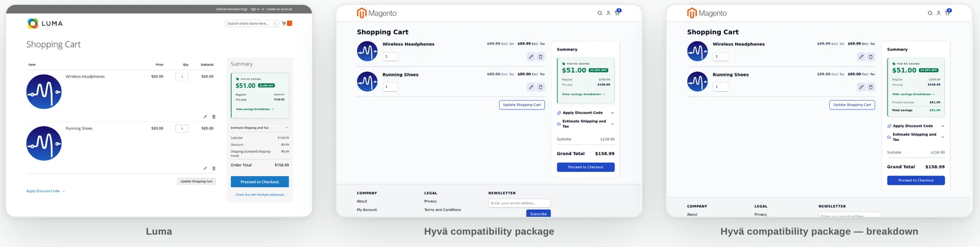Screen dimensions: 980x247
Task: Edit Running Shoes in the breakdown panel
Action: click(861, 87)
